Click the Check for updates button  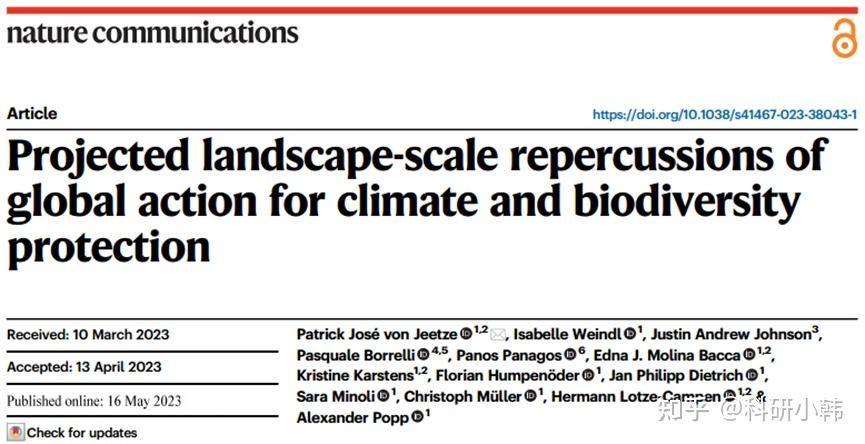click(x=73, y=432)
